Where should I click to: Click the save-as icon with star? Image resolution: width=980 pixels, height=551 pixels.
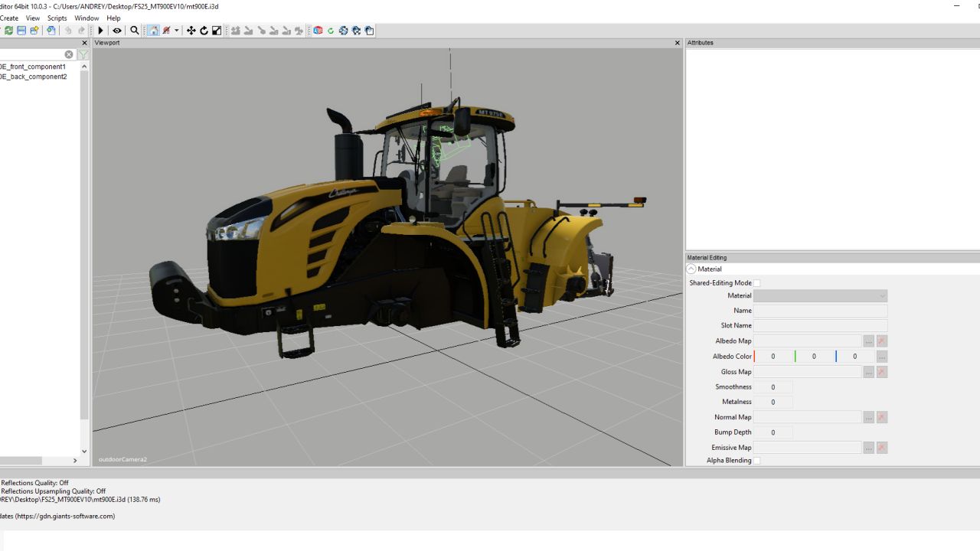pos(34,31)
